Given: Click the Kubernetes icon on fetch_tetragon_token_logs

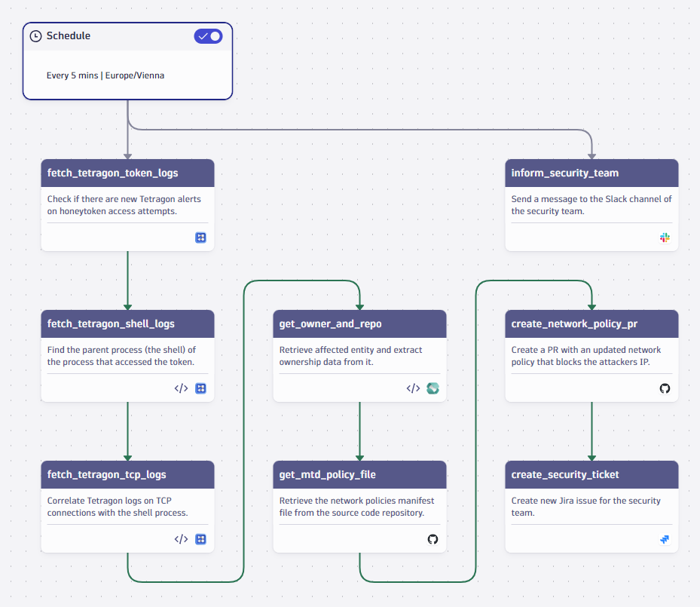Looking at the screenshot, I should coord(200,238).
